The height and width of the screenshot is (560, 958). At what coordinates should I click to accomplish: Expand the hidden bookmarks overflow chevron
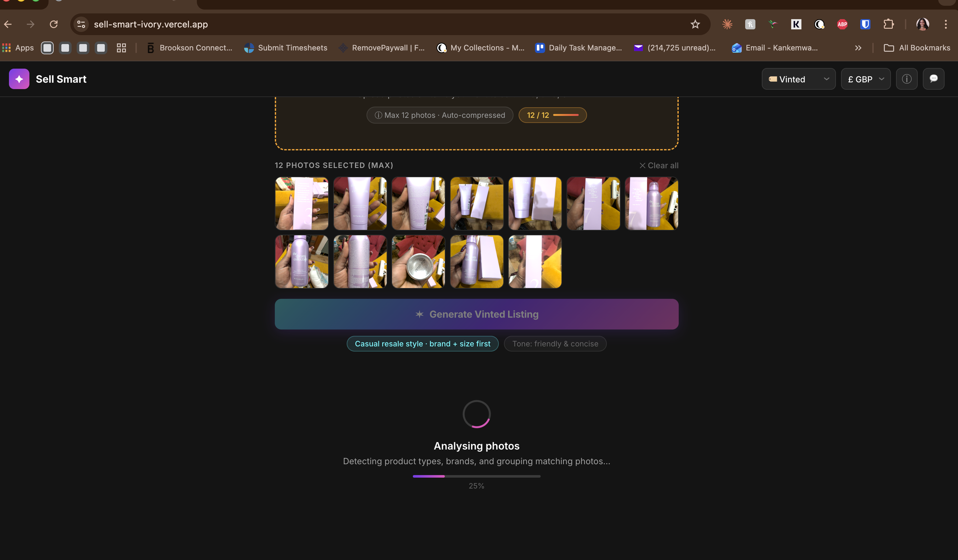pyautogui.click(x=858, y=48)
